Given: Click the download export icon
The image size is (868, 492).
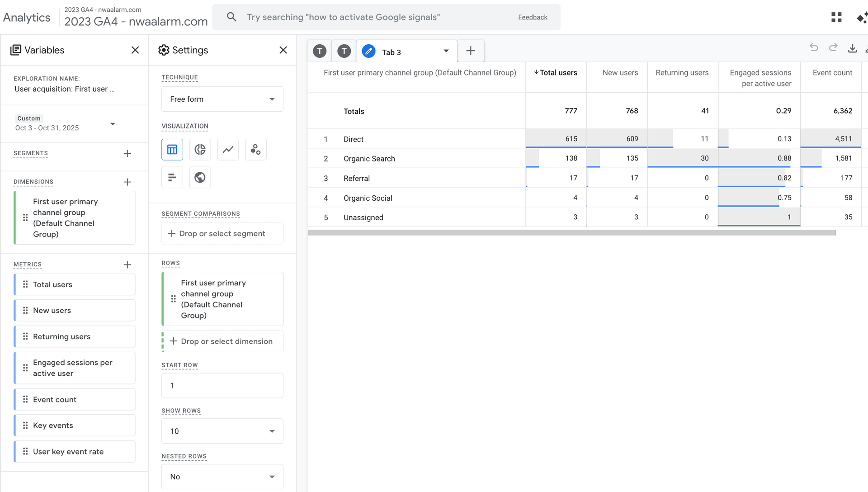Looking at the screenshot, I should coord(852,48).
